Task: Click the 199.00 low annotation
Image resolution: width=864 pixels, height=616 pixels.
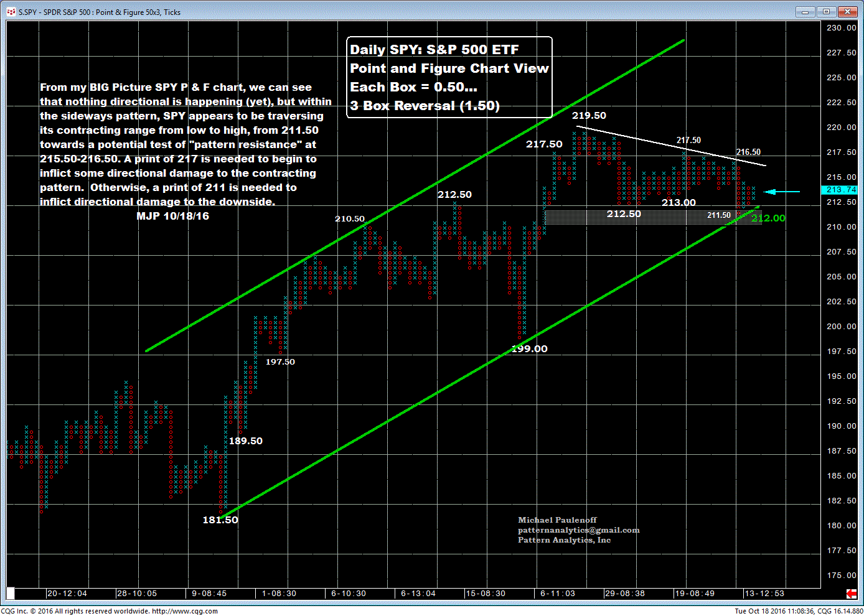Action: [x=530, y=349]
